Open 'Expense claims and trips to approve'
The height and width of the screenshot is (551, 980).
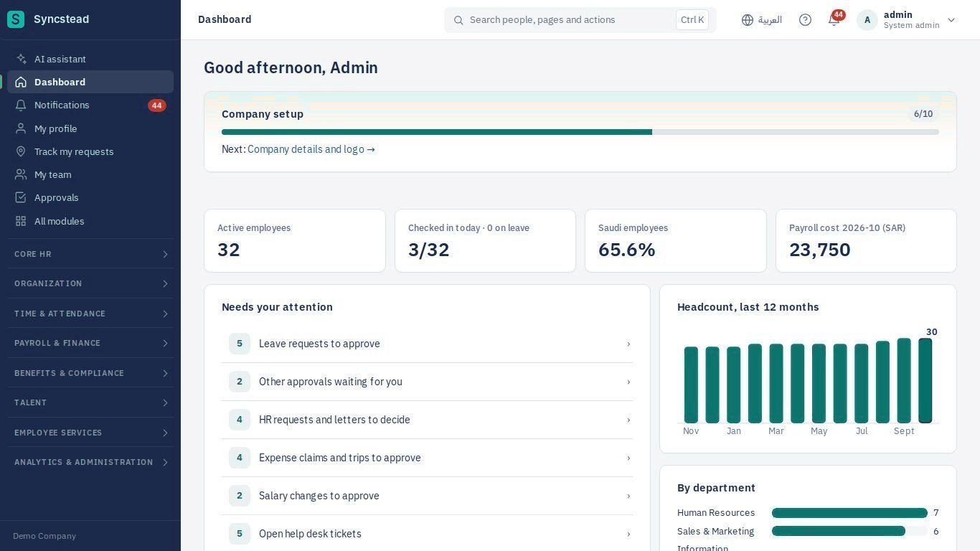(x=427, y=458)
